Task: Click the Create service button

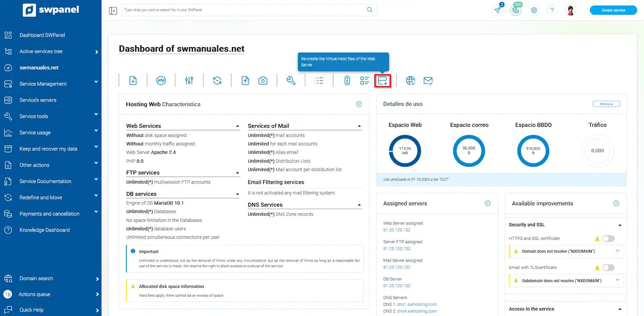Action: pyautogui.click(x=613, y=10)
